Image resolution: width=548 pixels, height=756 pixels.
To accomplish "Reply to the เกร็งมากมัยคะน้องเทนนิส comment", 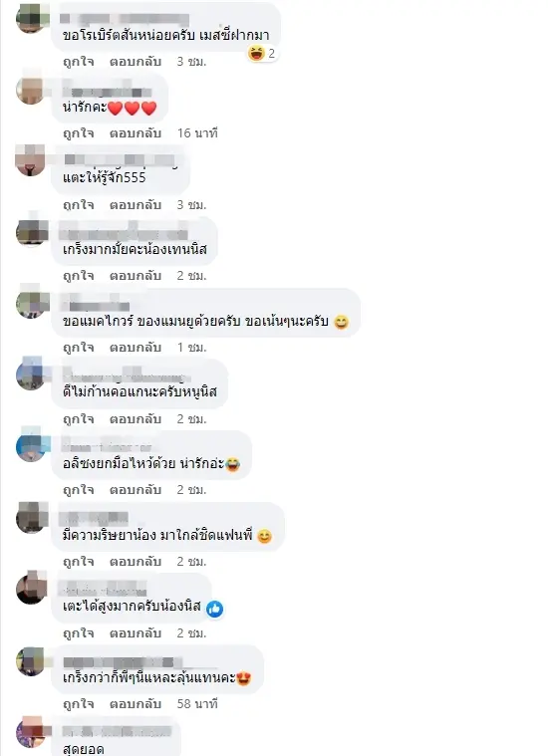I will (x=136, y=276).
